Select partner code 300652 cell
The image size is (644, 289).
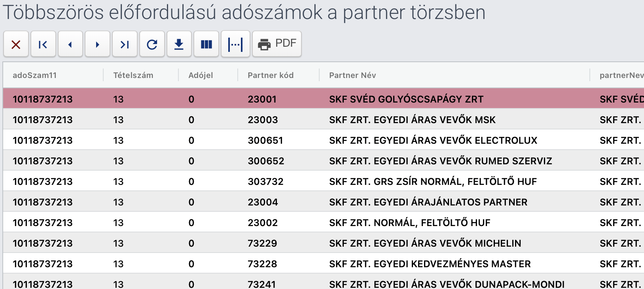coord(266,161)
